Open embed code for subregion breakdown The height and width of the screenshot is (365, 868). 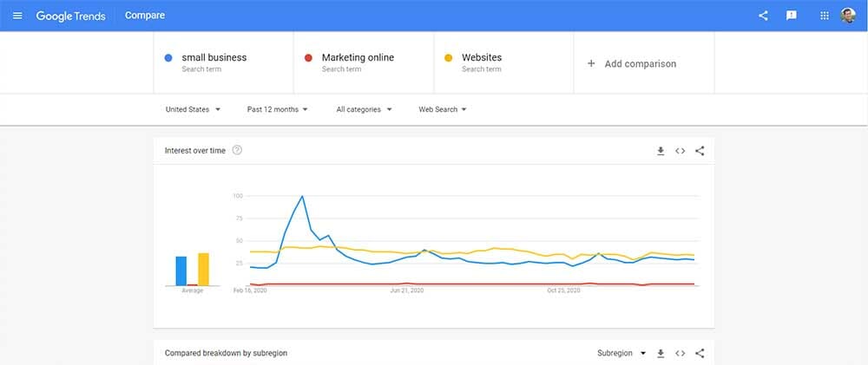point(681,353)
